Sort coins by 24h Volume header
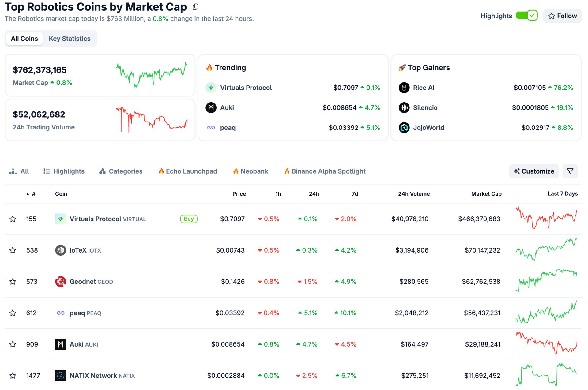Screen dimensions: 588x390 (x=413, y=194)
